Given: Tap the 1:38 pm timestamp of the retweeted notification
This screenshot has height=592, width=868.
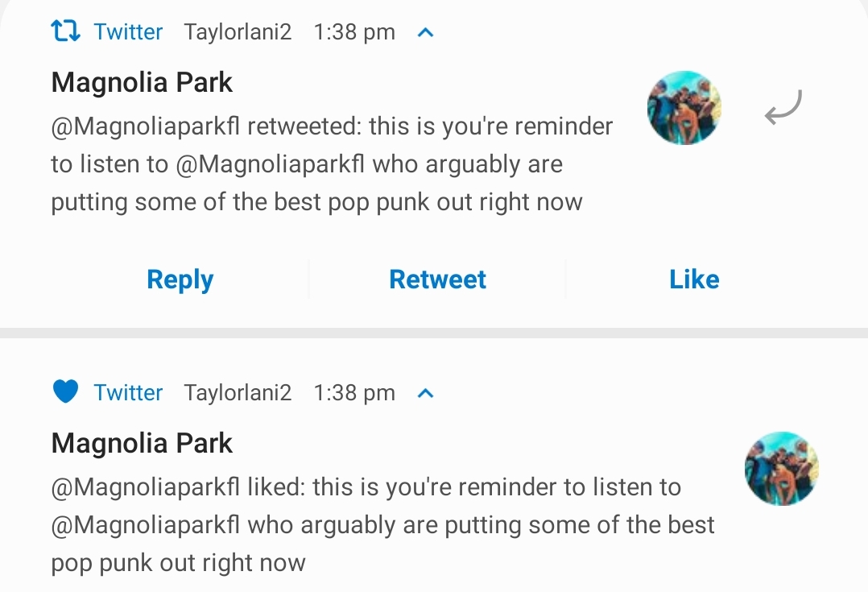Looking at the screenshot, I should tap(354, 32).
